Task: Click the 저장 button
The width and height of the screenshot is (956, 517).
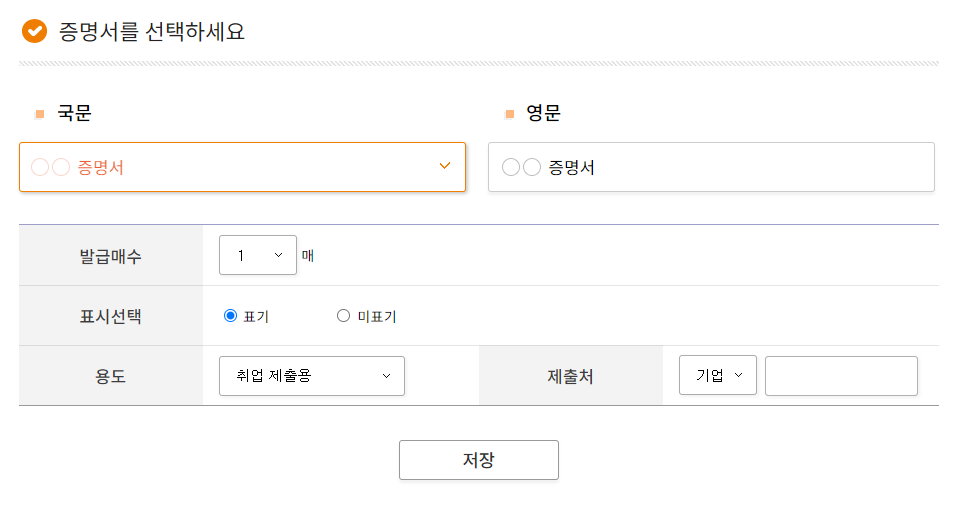Action: pyautogui.click(x=479, y=460)
